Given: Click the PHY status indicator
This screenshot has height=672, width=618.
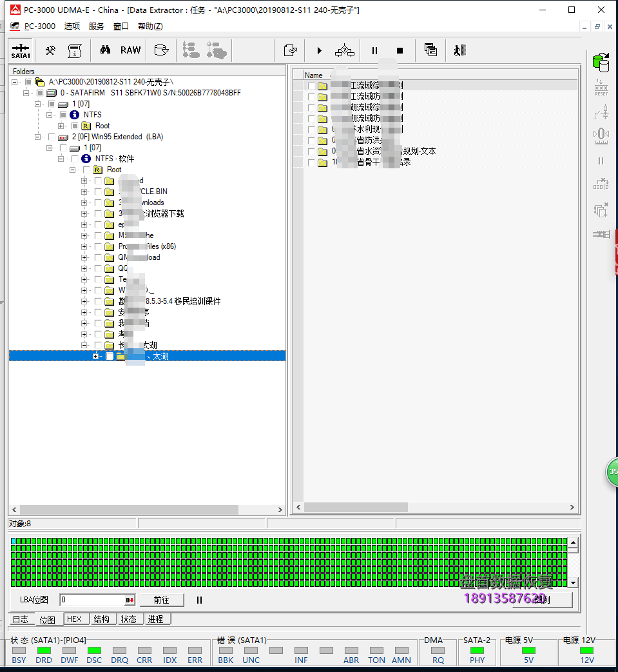Looking at the screenshot, I should [477, 651].
